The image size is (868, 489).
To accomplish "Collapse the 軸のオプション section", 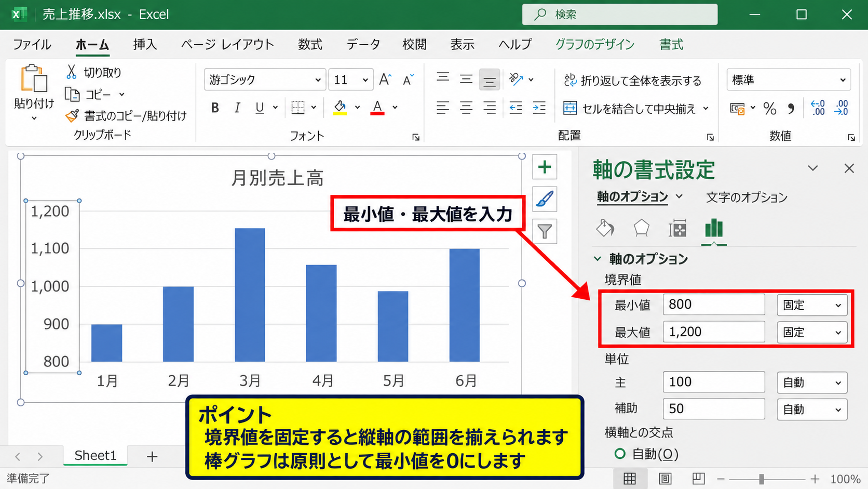I will (598, 258).
